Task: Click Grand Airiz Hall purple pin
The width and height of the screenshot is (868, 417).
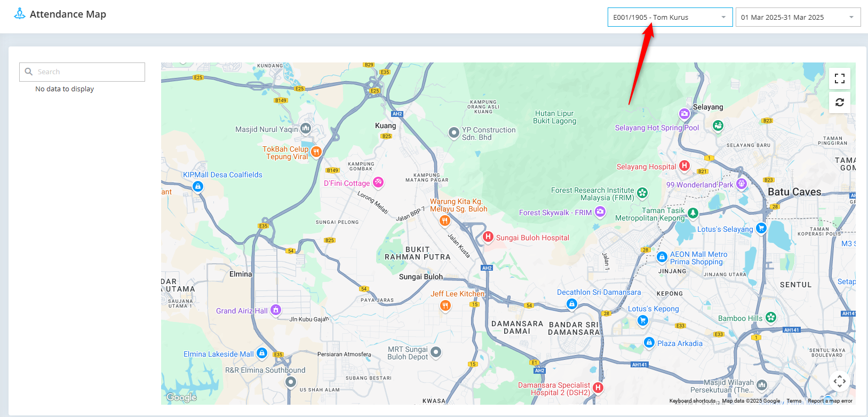Action: point(275,310)
